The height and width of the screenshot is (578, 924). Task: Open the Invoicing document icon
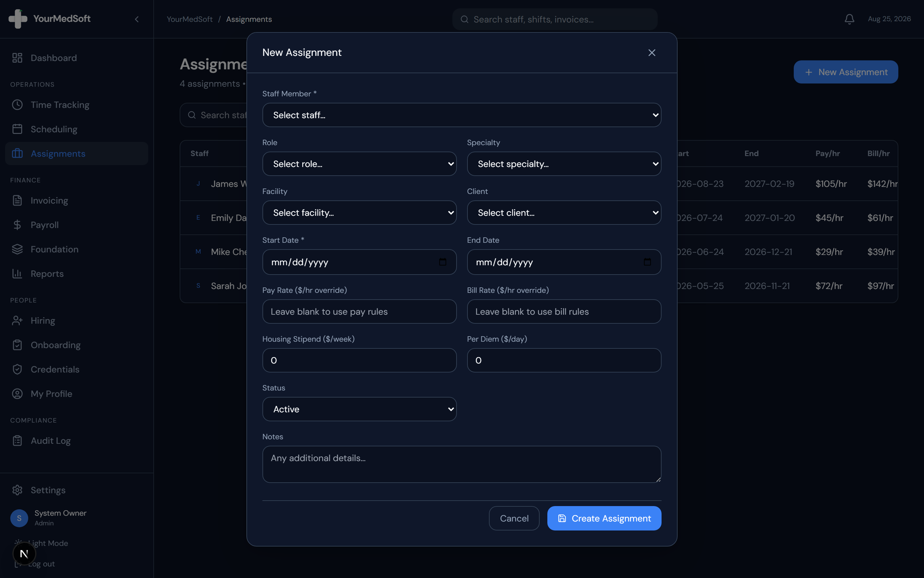17,200
